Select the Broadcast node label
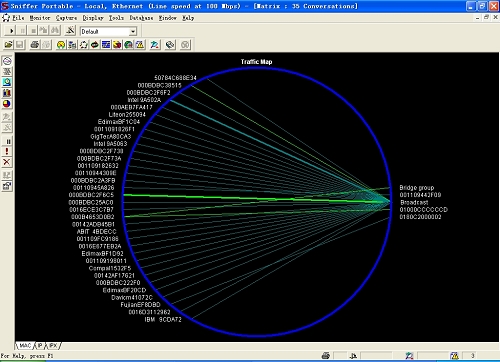Screen dimensions: 500x362 coord(414,202)
